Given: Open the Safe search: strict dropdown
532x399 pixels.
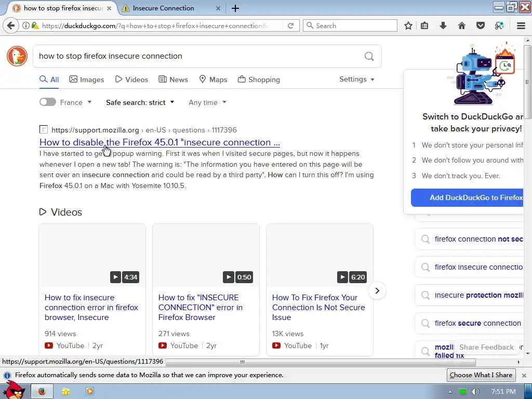Looking at the screenshot, I should click(140, 102).
